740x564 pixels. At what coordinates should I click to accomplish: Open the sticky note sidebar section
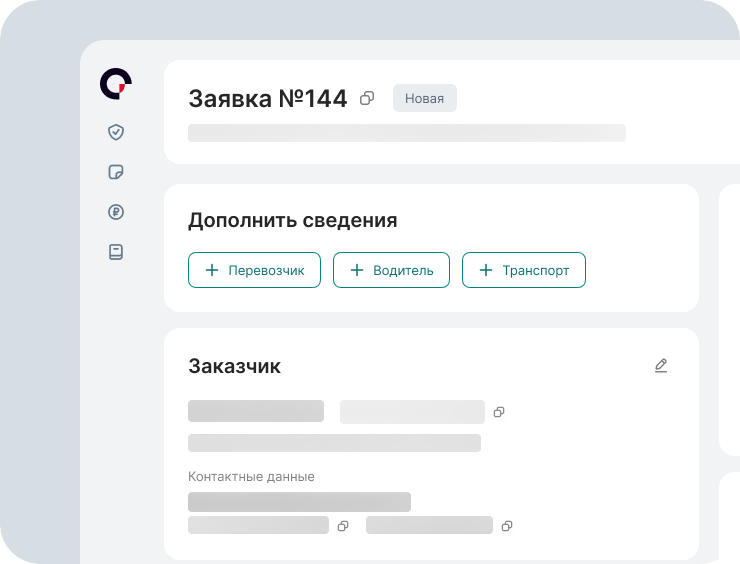116,172
